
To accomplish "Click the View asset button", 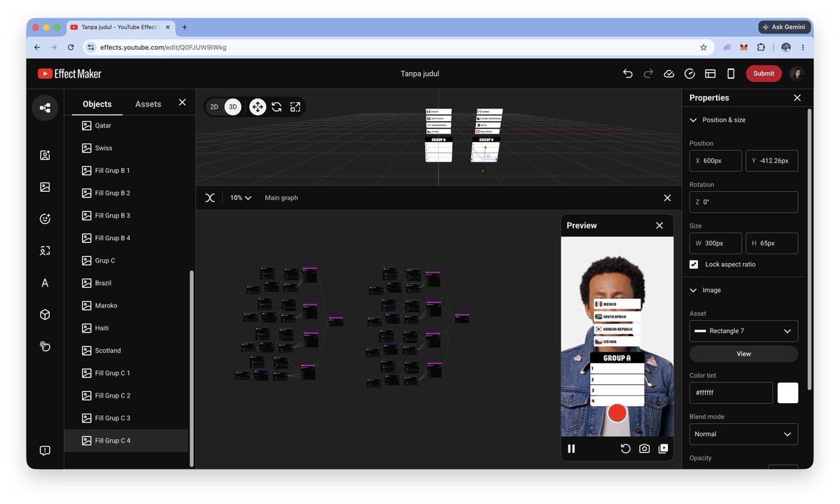I will pyautogui.click(x=743, y=354).
